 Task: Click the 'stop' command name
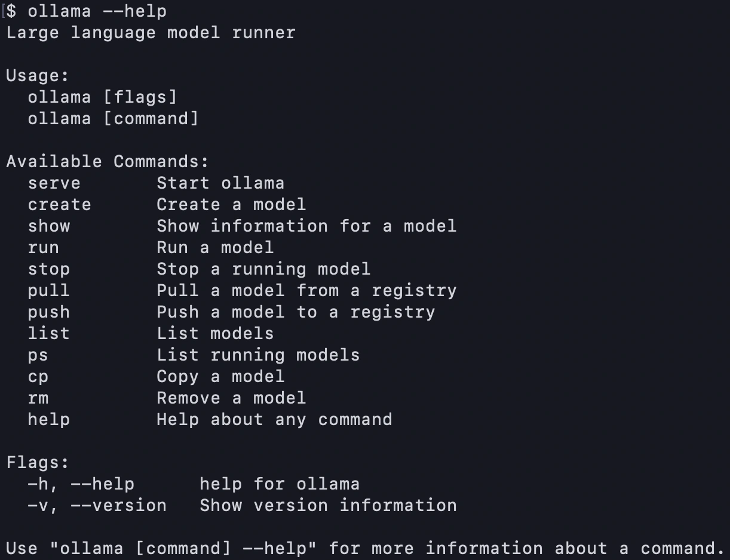click(x=48, y=269)
